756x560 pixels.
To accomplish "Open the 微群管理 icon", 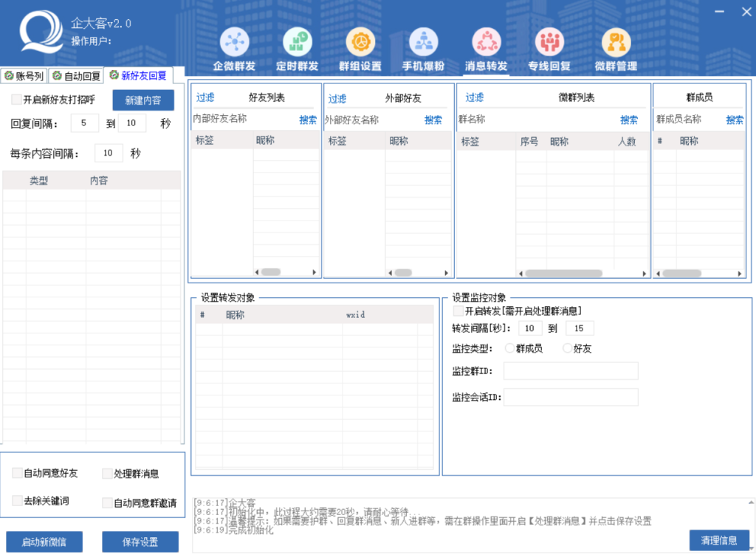I will 616,43.
